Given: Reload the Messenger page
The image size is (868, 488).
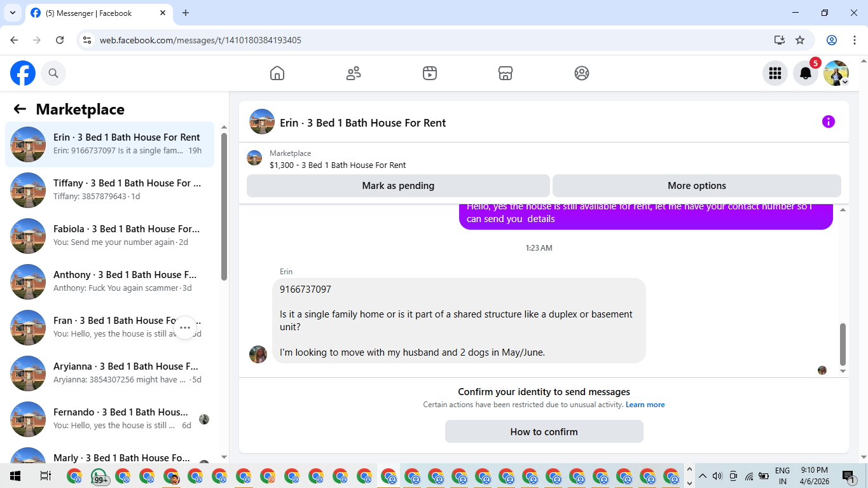Looking at the screenshot, I should click(60, 40).
